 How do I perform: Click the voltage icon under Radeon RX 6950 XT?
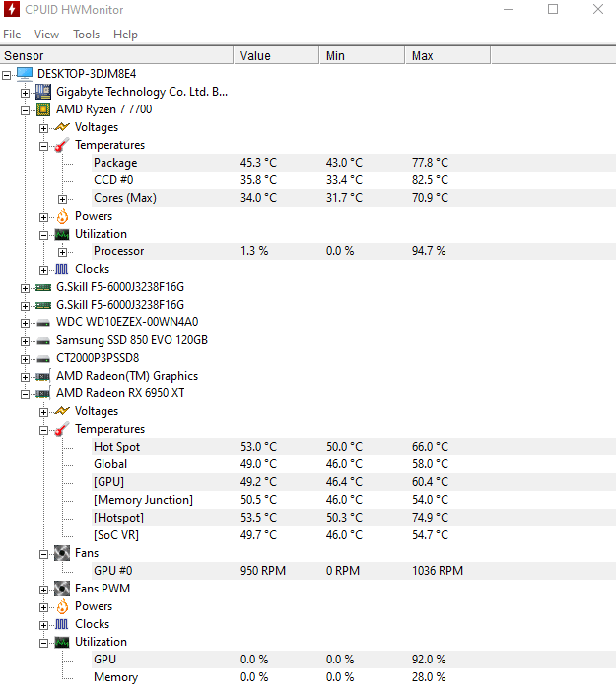click(x=62, y=411)
